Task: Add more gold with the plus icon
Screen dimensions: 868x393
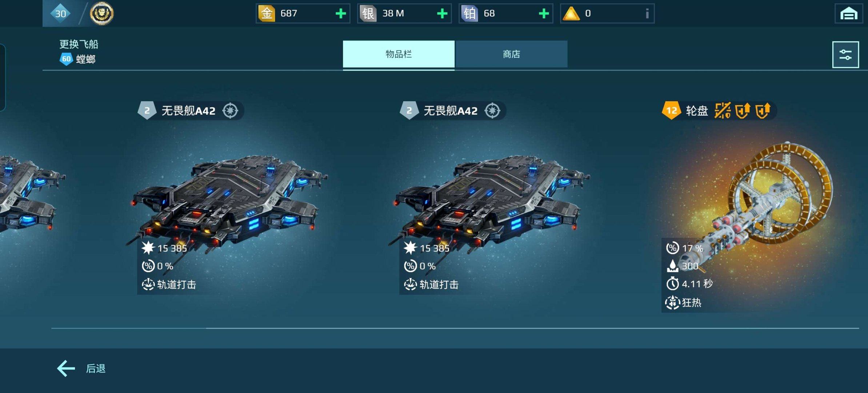Action: tap(341, 13)
